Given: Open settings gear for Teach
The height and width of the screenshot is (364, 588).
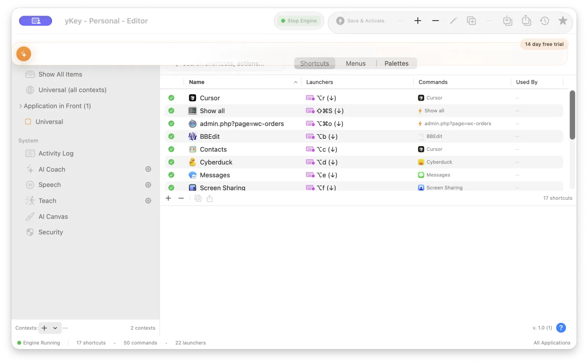Looking at the screenshot, I should pos(148,201).
